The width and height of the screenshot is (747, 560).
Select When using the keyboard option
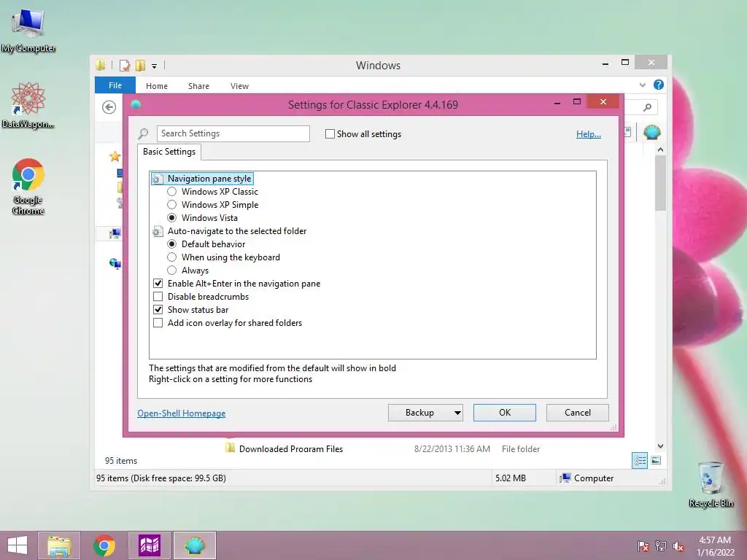pos(172,257)
